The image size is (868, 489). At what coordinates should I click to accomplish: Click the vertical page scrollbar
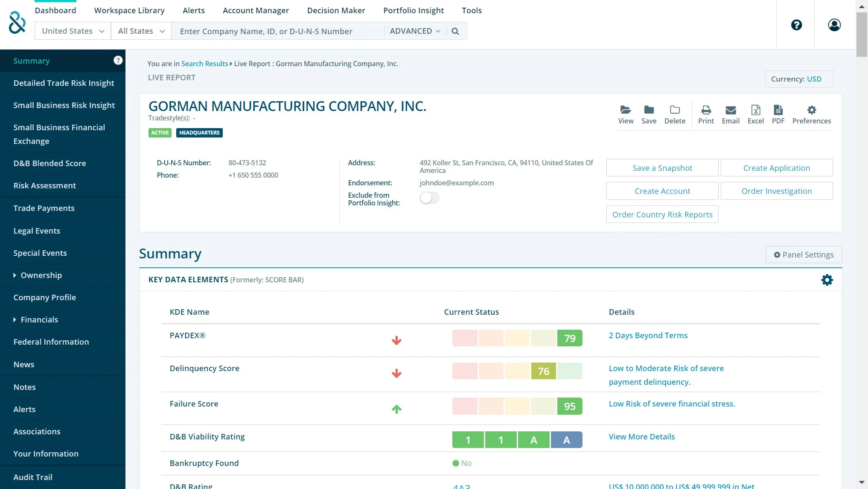click(862, 34)
